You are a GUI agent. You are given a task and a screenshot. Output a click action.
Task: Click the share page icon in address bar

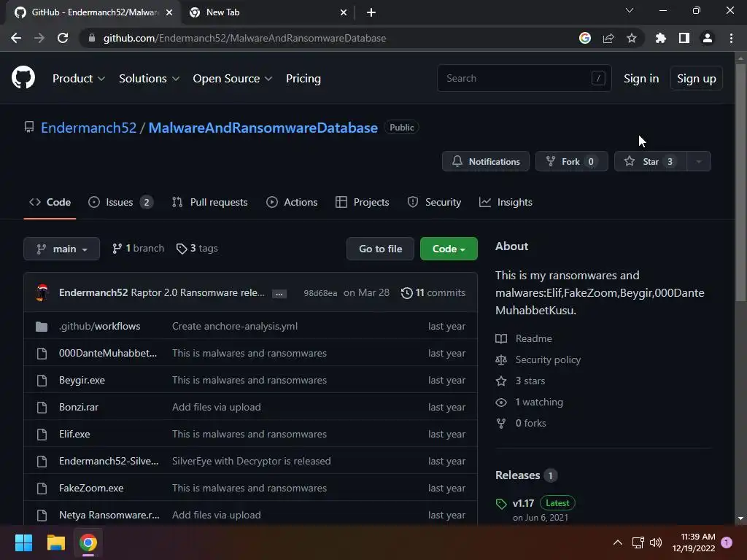(608, 38)
